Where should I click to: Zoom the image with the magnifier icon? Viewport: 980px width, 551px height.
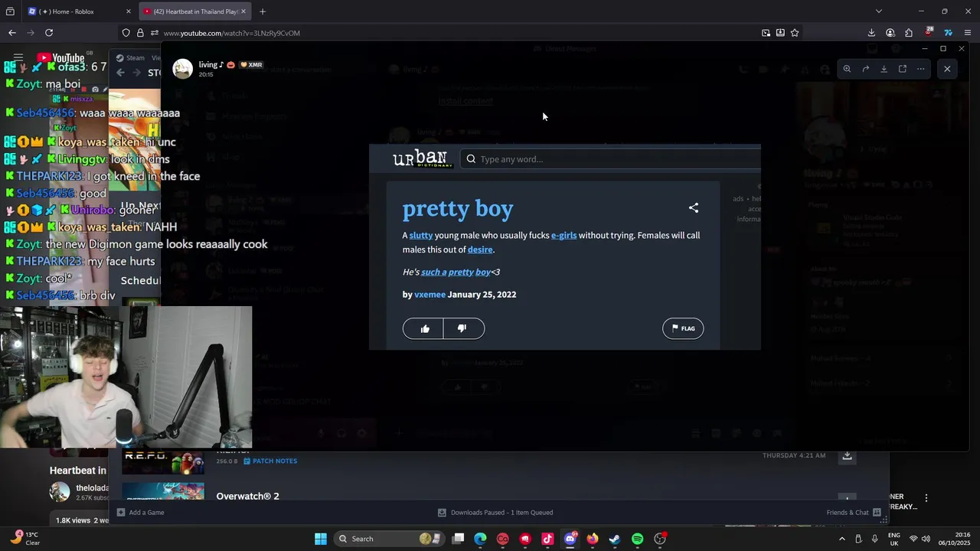pyautogui.click(x=847, y=69)
